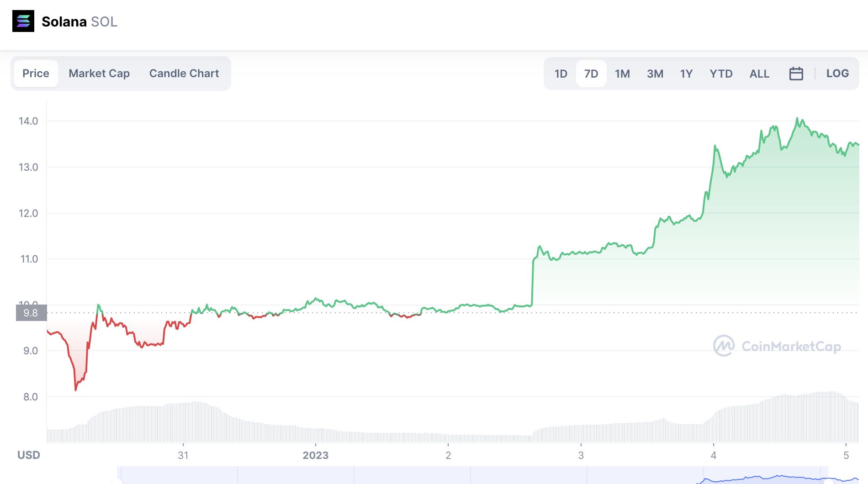Screen dimensions: 868x484
Task: Select the 7D time range
Action: pos(591,74)
